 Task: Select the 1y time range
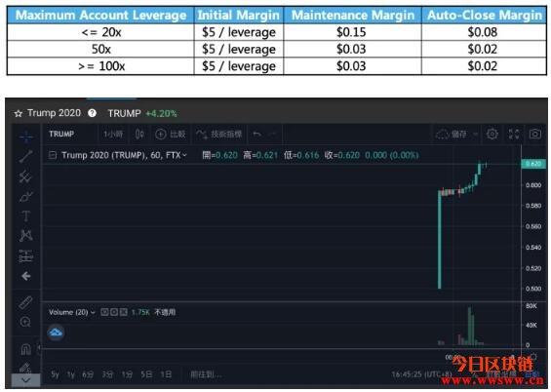70,374
